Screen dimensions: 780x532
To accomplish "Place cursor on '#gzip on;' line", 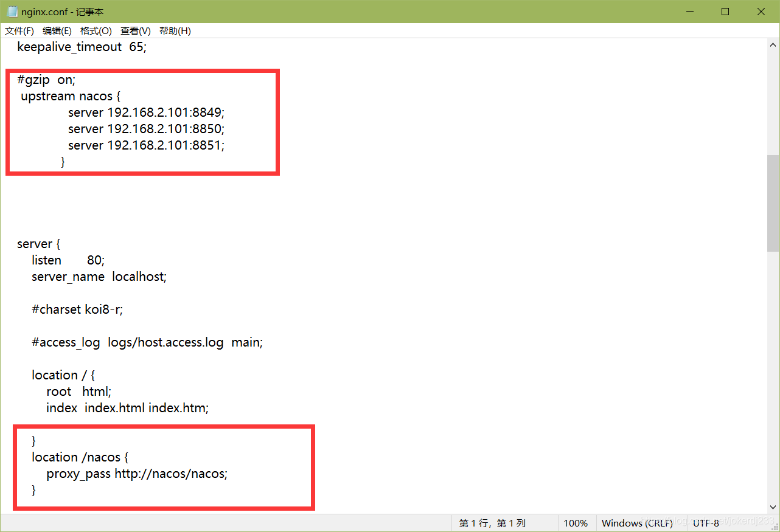I will (x=46, y=80).
